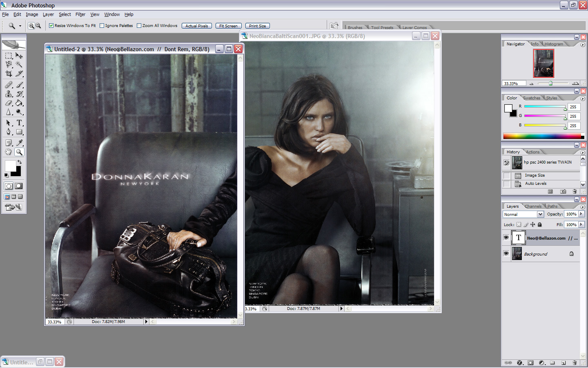This screenshot has height=368, width=588.
Task: Toggle Lock transparent pixels in the Layers palette
Action: coord(519,224)
